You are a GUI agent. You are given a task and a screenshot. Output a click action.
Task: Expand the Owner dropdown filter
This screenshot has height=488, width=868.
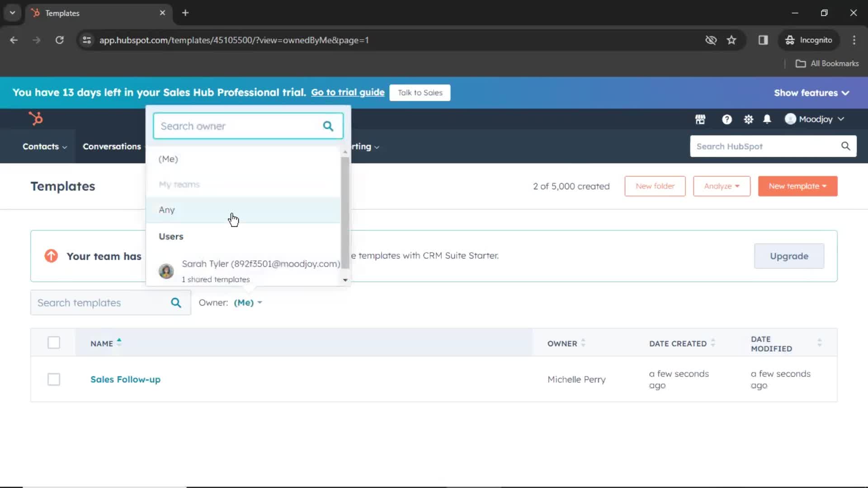[247, 302]
